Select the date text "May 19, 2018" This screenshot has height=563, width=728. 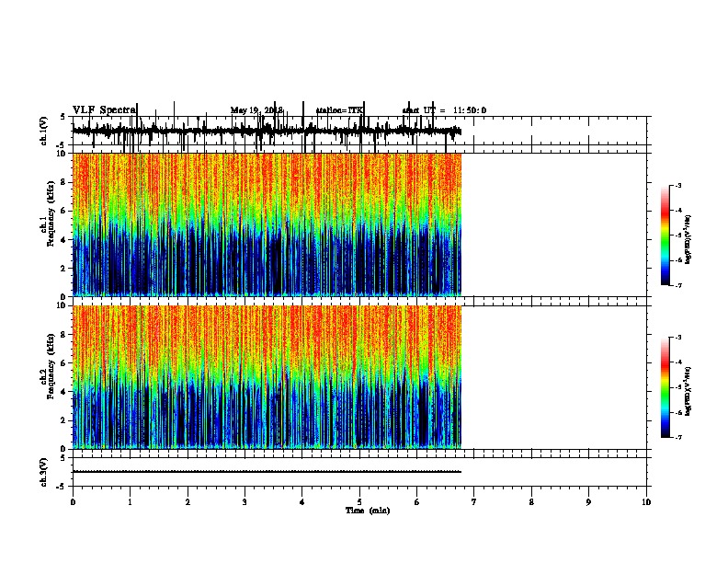tap(256, 110)
